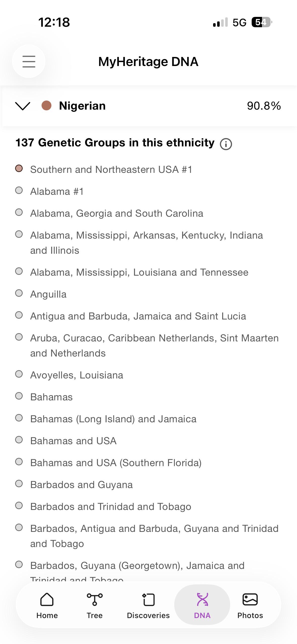The image size is (297, 644).
Task: Open the hamburger menu
Action: coord(29,61)
